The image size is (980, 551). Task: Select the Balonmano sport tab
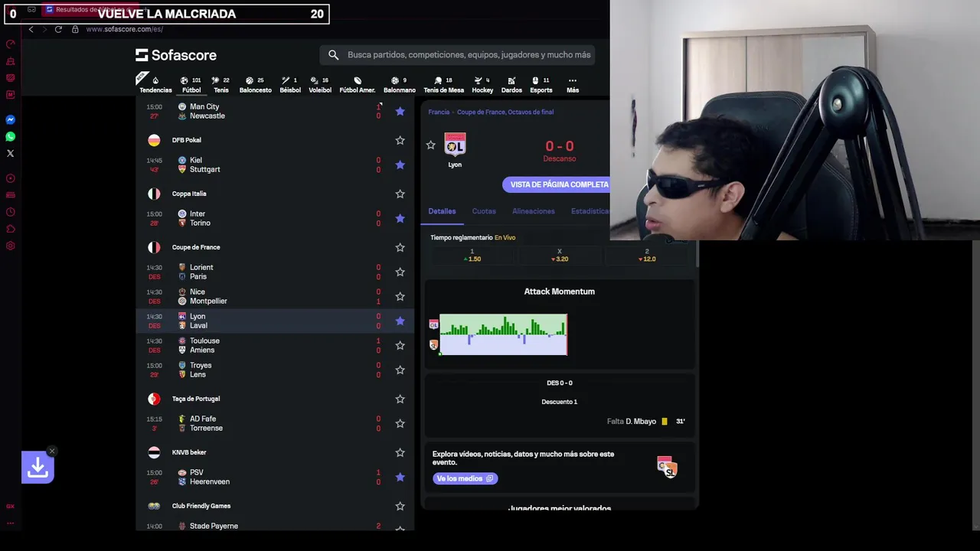point(400,85)
